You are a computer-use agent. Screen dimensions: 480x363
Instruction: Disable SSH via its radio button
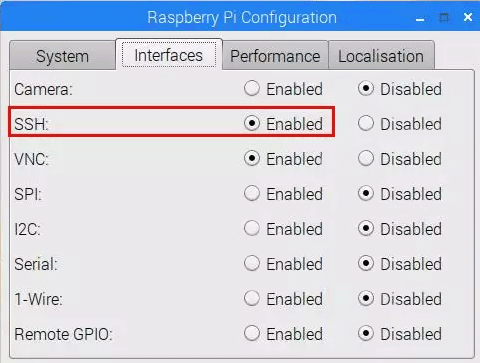tap(366, 124)
